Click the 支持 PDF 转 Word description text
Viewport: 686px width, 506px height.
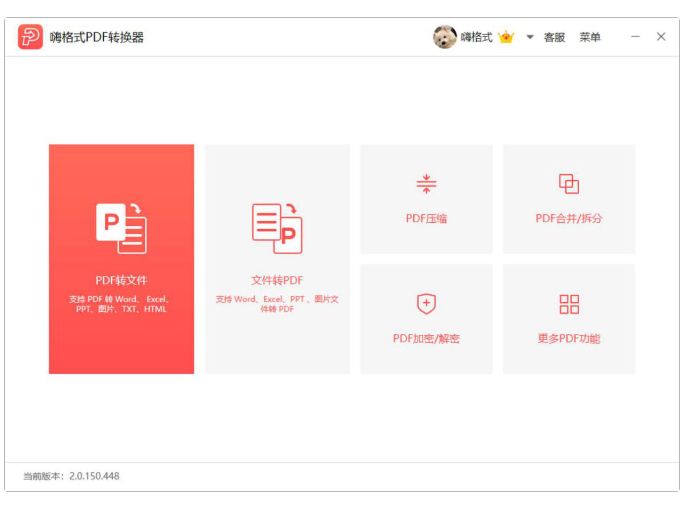(x=119, y=304)
